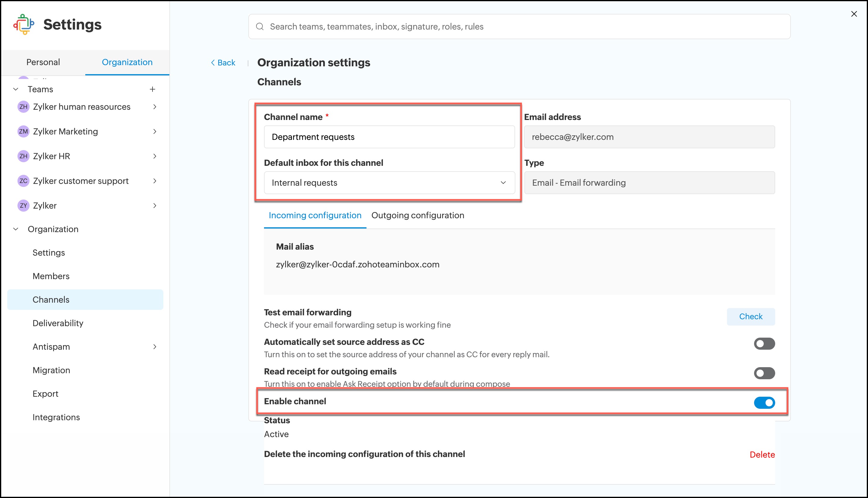
Task: Switch to Outgoing configuration tab
Action: 417,215
